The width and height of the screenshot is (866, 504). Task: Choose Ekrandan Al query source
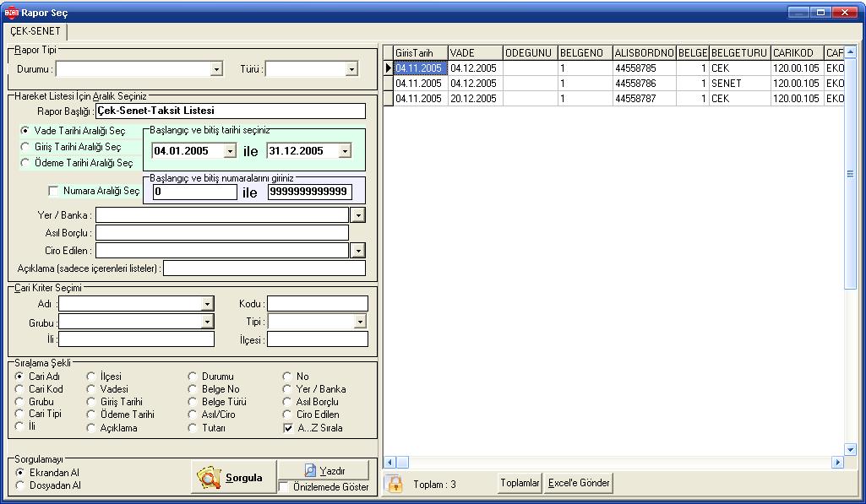click(x=20, y=473)
